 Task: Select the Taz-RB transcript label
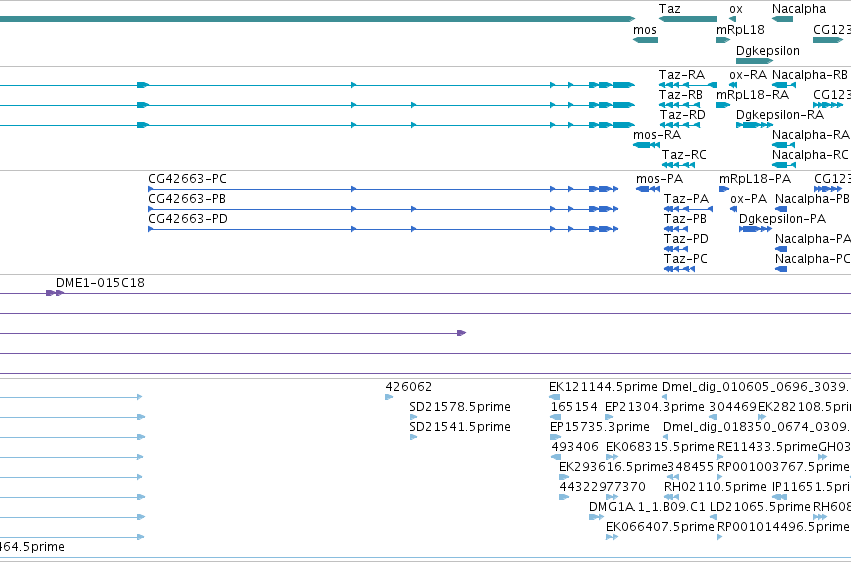coord(681,95)
